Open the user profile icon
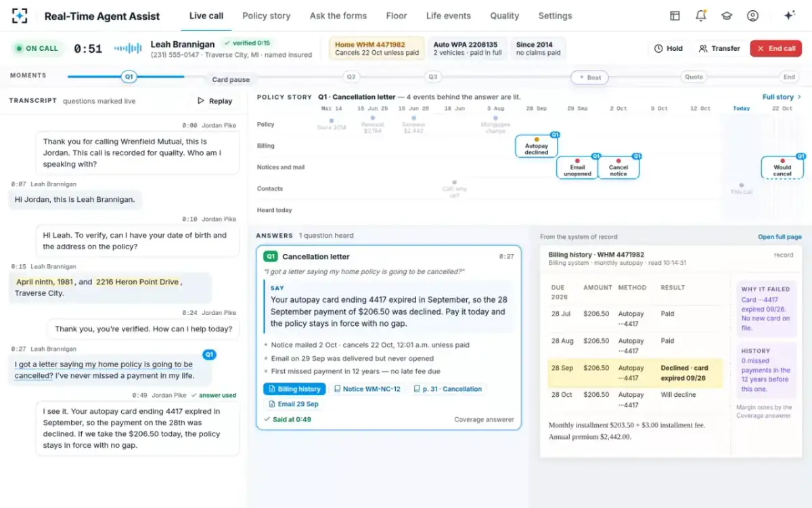Screen dimensions: 812x508 (752, 16)
